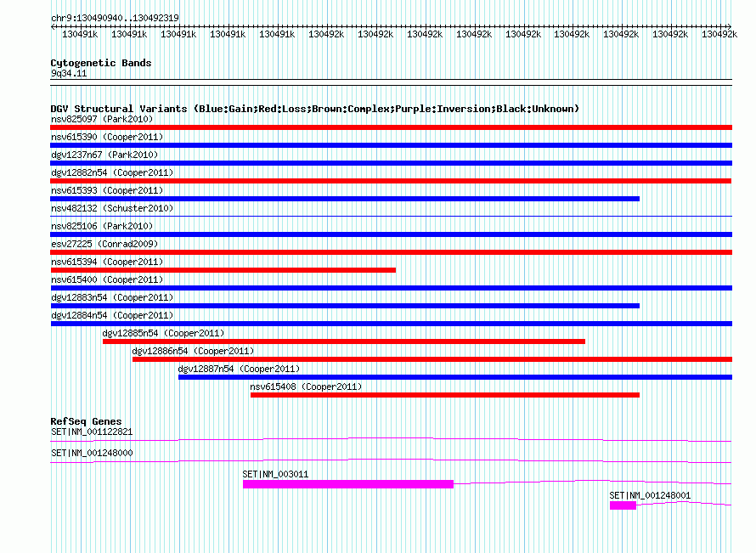
Task: Click the dgv12887n54 (Cooper2011) blue bar
Action: point(455,377)
